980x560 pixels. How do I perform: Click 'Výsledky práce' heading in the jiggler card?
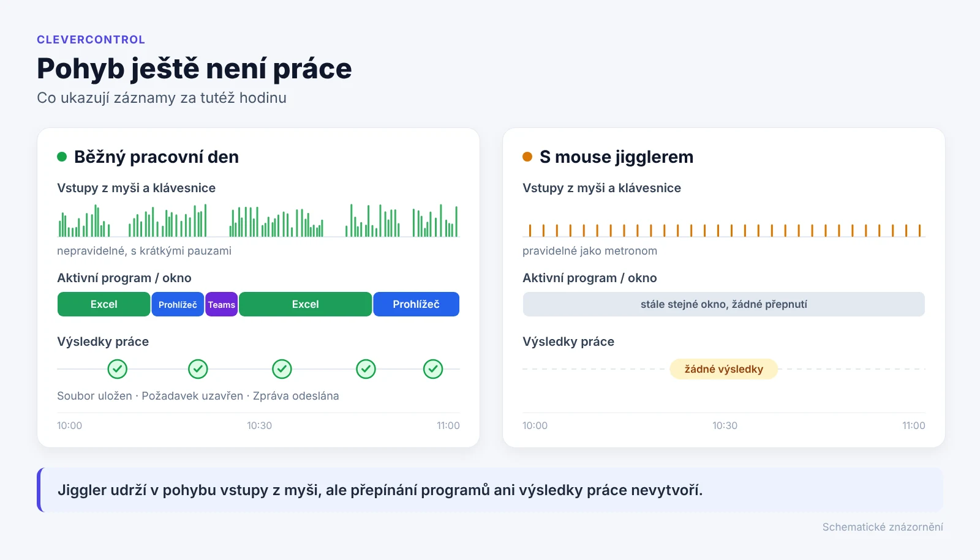(x=568, y=342)
